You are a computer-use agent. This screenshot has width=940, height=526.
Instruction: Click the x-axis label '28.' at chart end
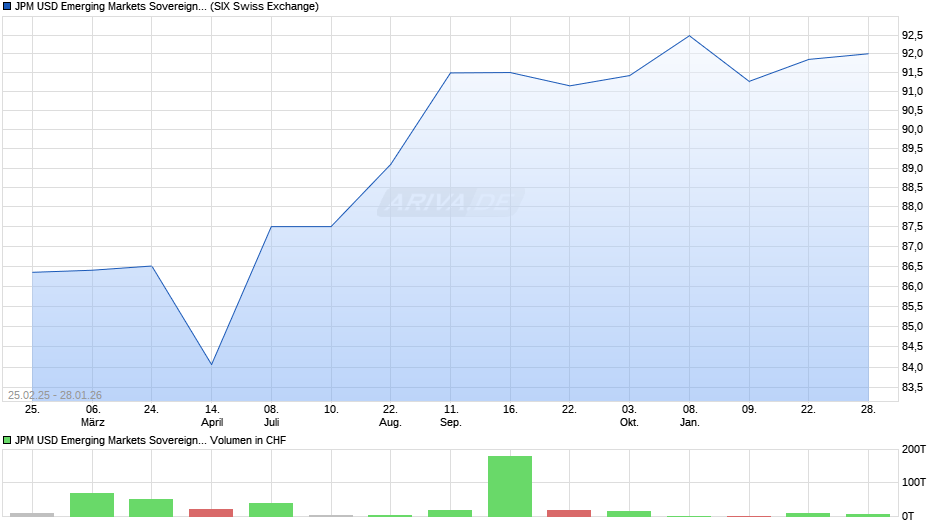(868, 409)
